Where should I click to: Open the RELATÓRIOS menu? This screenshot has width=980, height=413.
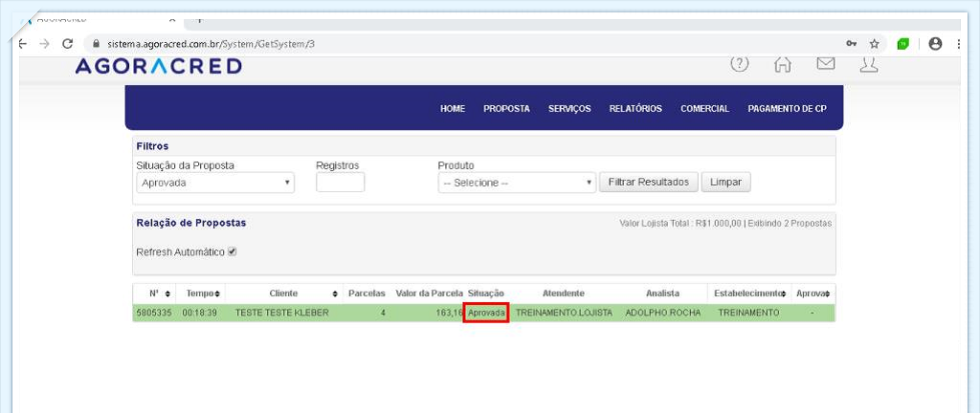[x=635, y=109]
